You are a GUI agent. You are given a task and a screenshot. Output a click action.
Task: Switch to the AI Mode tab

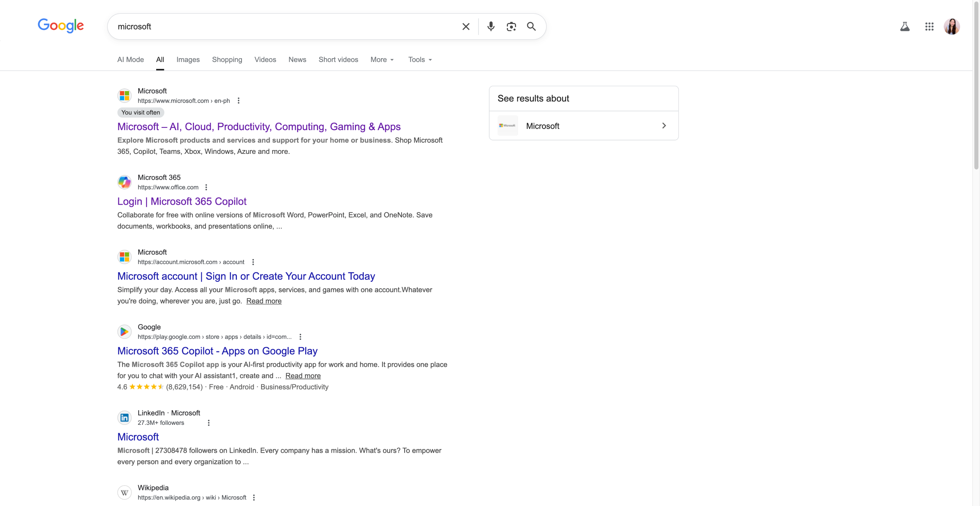point(131,60)
